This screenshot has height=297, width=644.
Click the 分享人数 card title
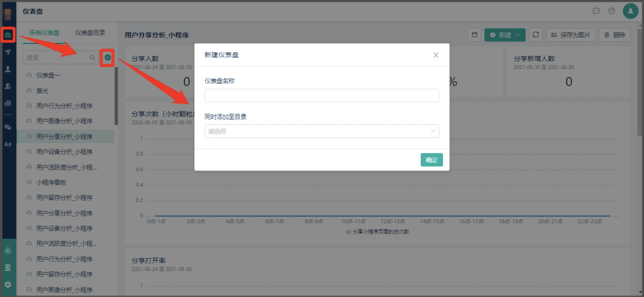coord(145,58)
